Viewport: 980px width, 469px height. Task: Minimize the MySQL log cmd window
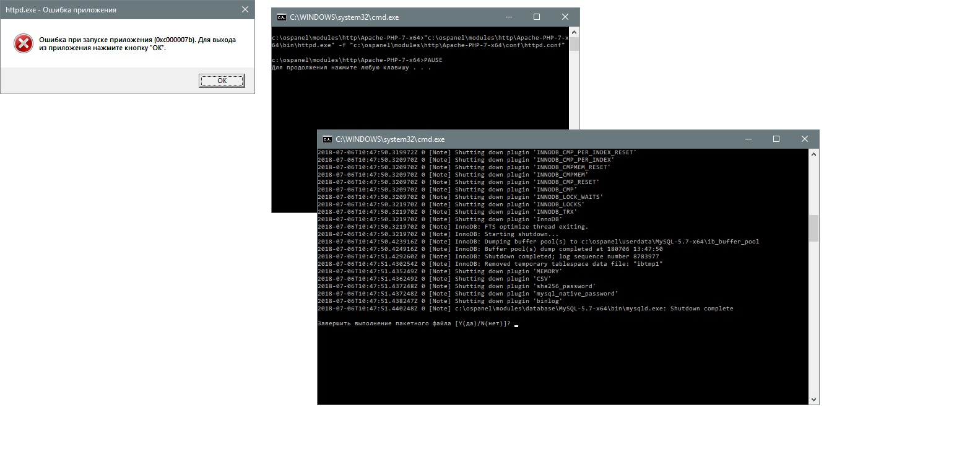(x=748, y=139)
